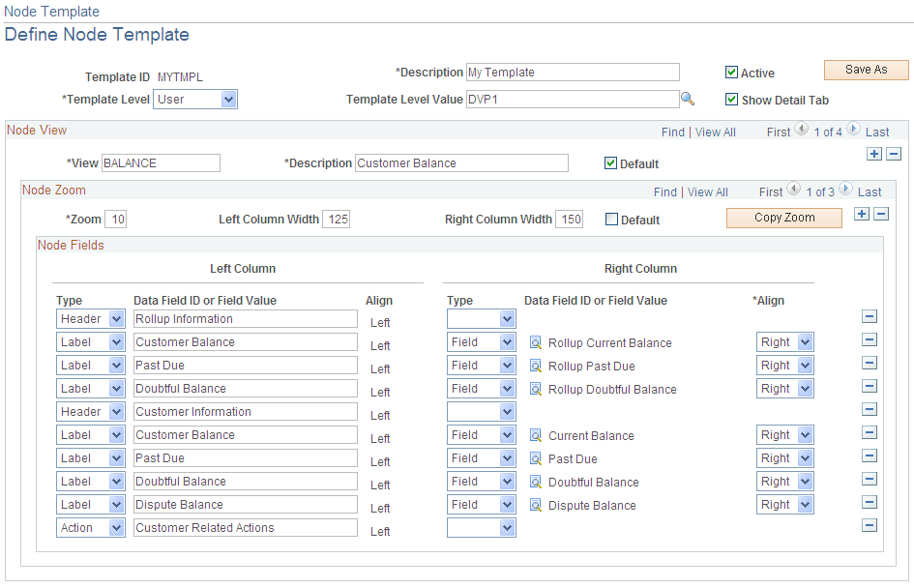The width and height of the screenshot is (914, 588).
Task: Toggle Show Detail Tab option
Action: click(x=732, y=99)
